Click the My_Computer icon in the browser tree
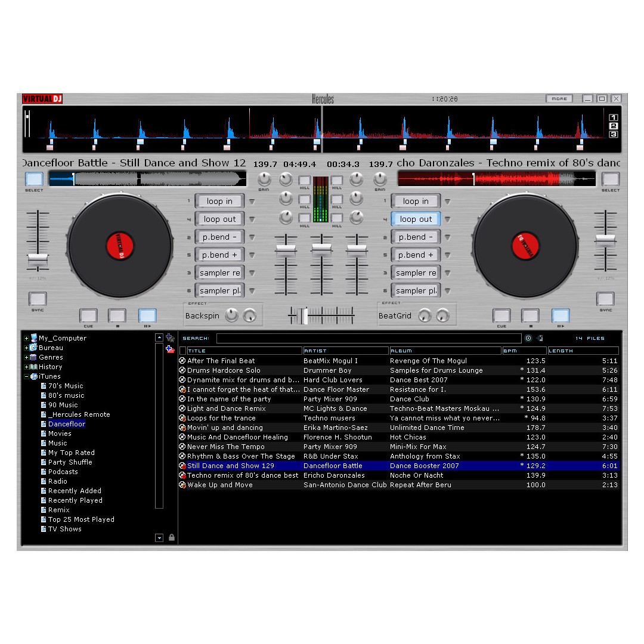Image resolution: width=644 pixels, height=644 pixels. point(33,338)
